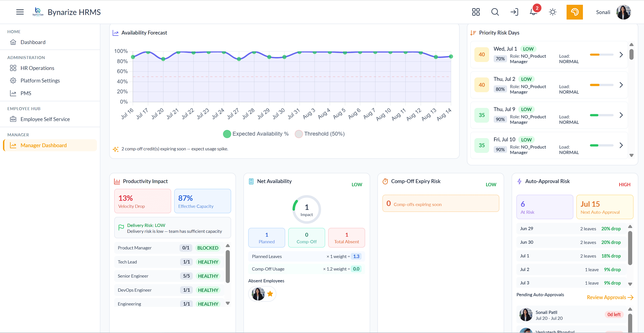Toggle Expected Availability % legend item
The image size is (644, 333).
(255, 134)
